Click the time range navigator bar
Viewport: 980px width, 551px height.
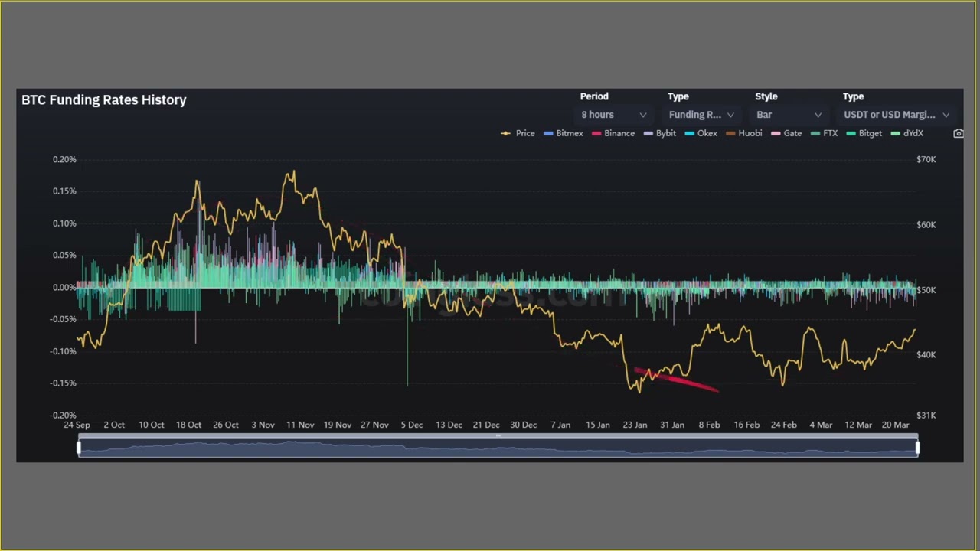[498, 447]
